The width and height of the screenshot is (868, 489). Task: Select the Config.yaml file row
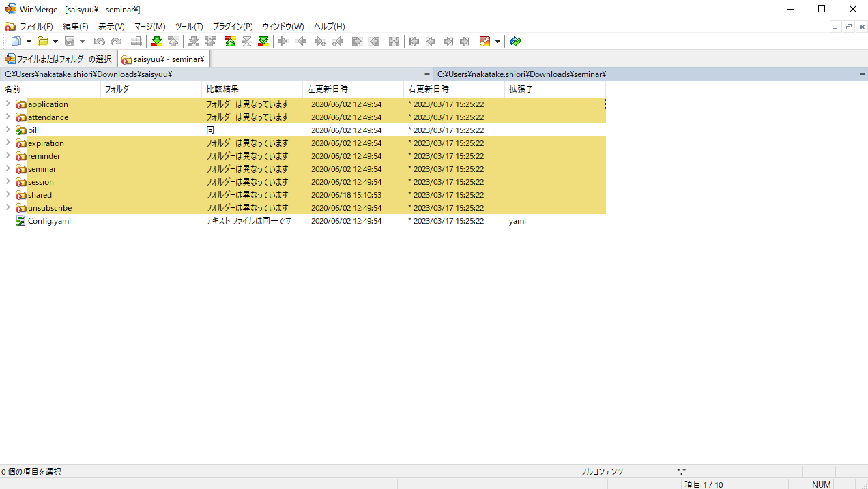pos(303,221)
